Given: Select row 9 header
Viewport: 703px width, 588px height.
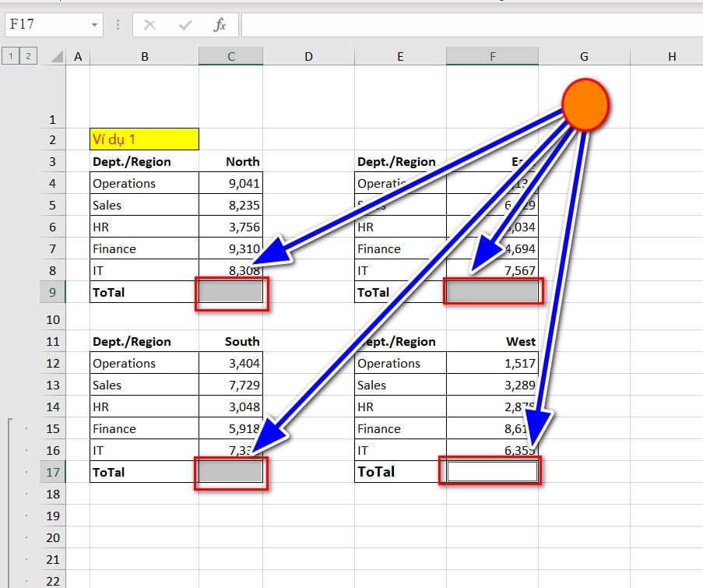Looking at the screenshot, I should 52,292.
